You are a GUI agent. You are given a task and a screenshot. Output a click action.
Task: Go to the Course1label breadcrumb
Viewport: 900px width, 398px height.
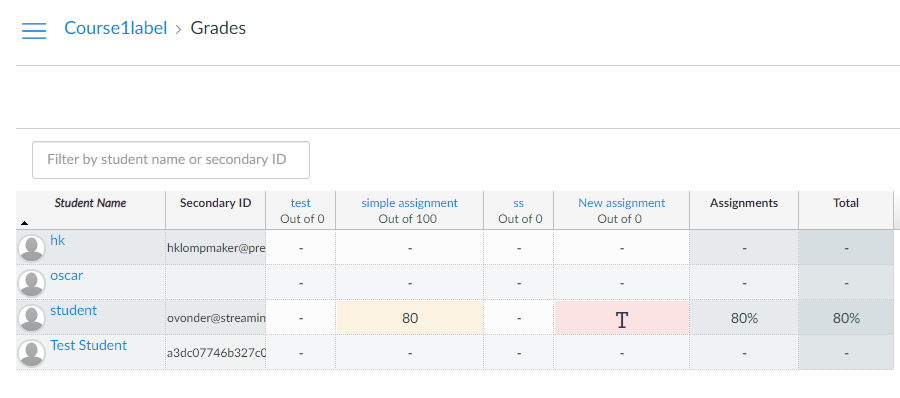click(115, 28)
